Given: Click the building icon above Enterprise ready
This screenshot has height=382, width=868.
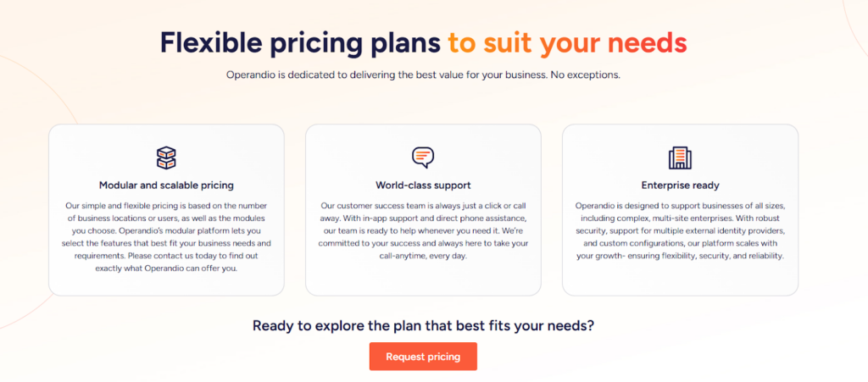Looking at the screenshot, I should 680,158.
